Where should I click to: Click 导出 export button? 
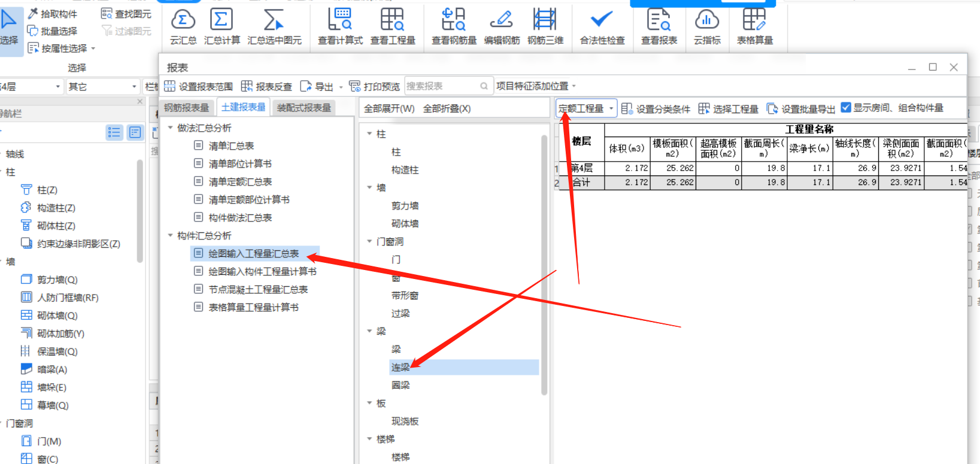(x=317, y=86)
